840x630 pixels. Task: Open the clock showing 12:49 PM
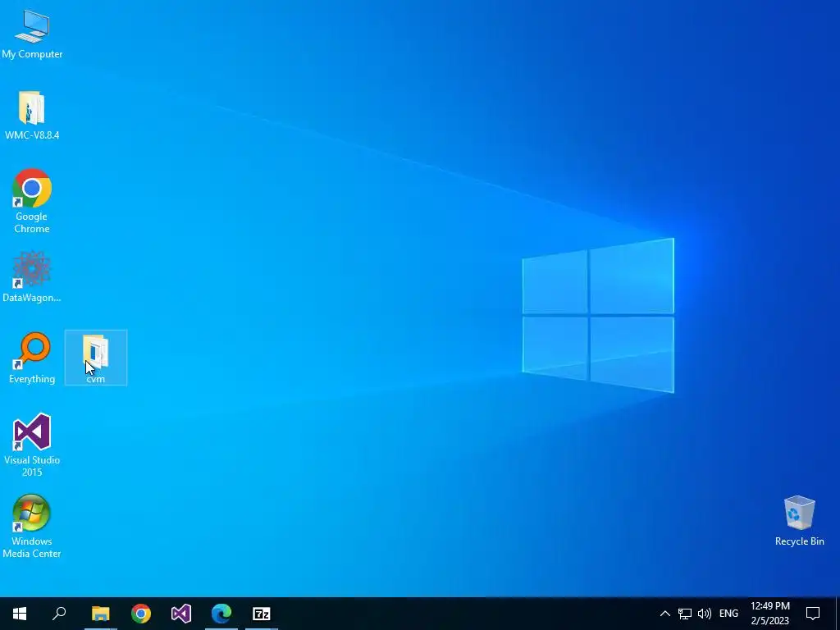point(770,614)
